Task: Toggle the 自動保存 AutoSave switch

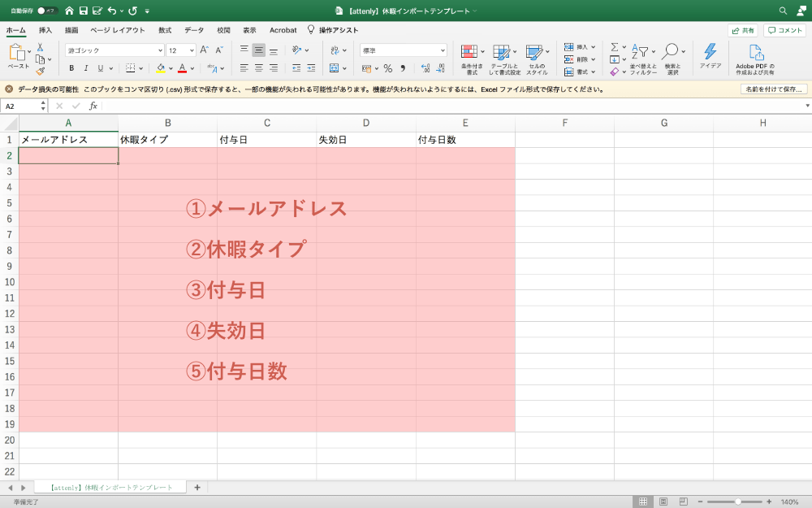Action: pos(47,11)
